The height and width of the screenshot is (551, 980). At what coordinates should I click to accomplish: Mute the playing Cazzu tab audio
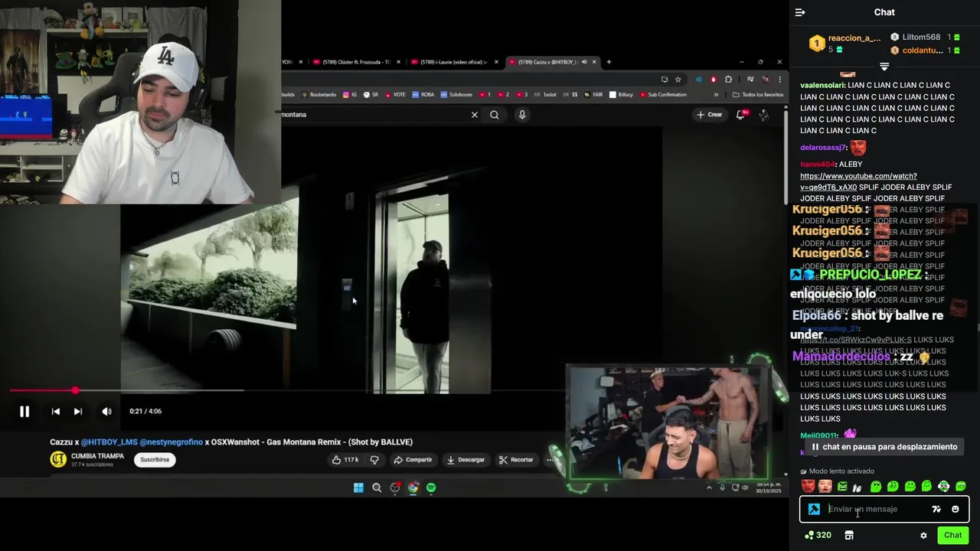[x=584, y=62]
